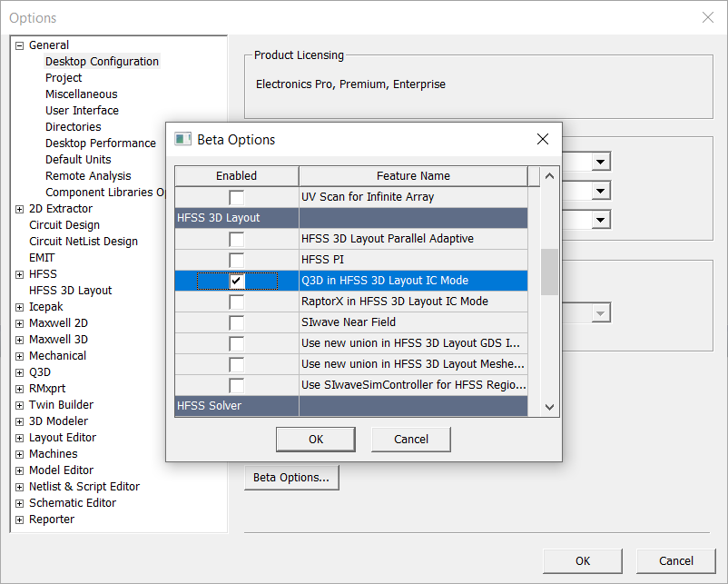Screen dimensions: 728x584
Task: Select Remote Analysis settings
Action: (88, 175)
